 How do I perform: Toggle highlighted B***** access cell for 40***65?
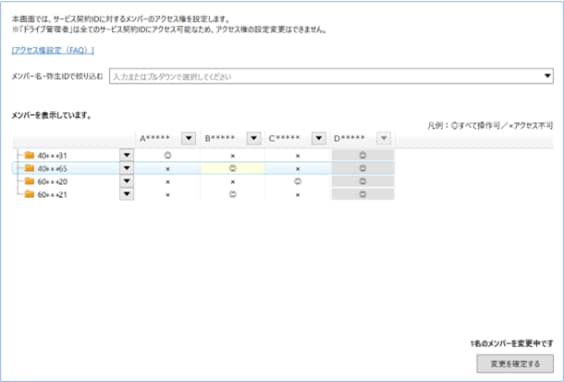tap(233, 168)
